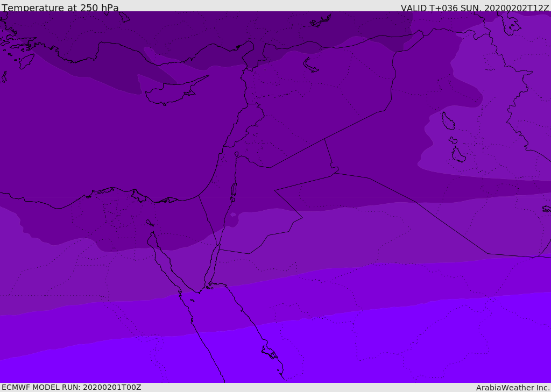Click the 'ECMWF MODEL RUN: 20200201T00Z' text
The width and height of the screenshot is (551, 392).
pos(72,387)
